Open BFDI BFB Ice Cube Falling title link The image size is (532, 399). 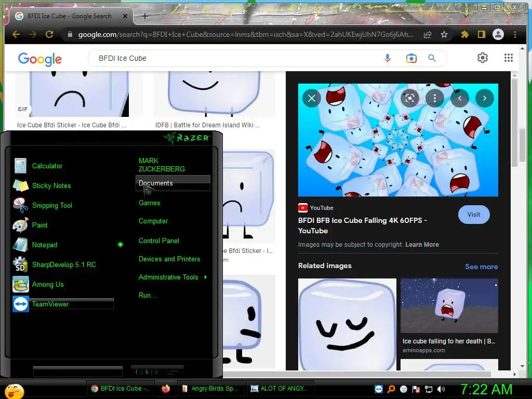tap(362, 225)
